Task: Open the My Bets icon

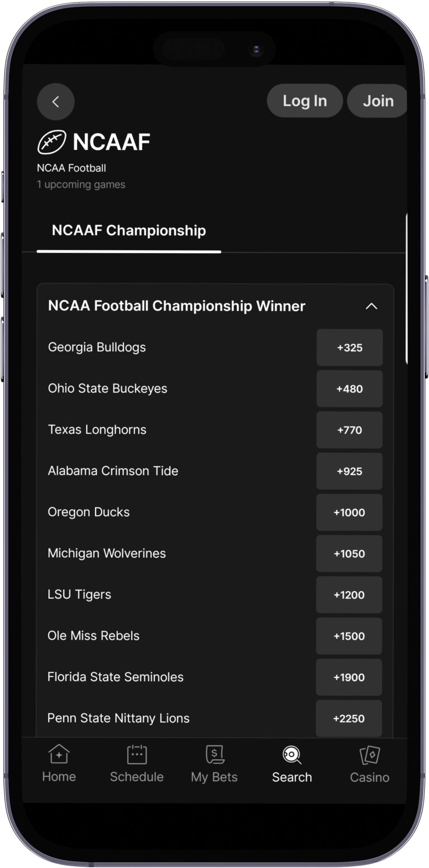Action: point(214,754)
